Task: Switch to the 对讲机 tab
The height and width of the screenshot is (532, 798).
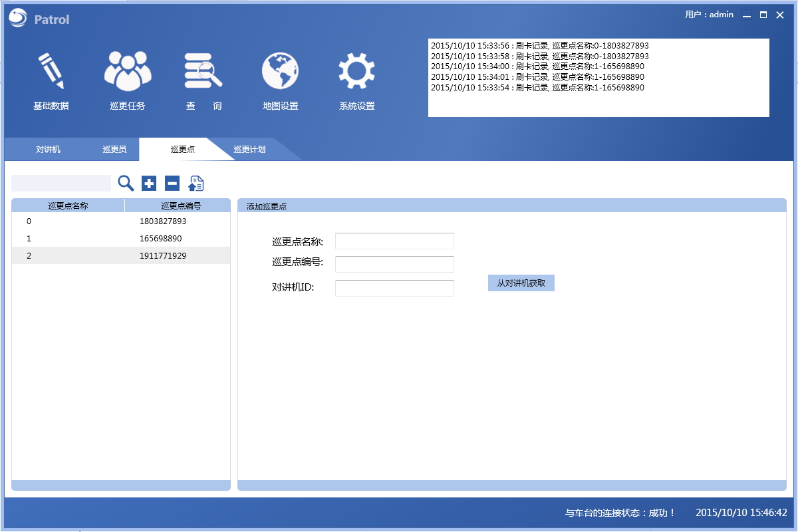Action: tap(48, 150)
